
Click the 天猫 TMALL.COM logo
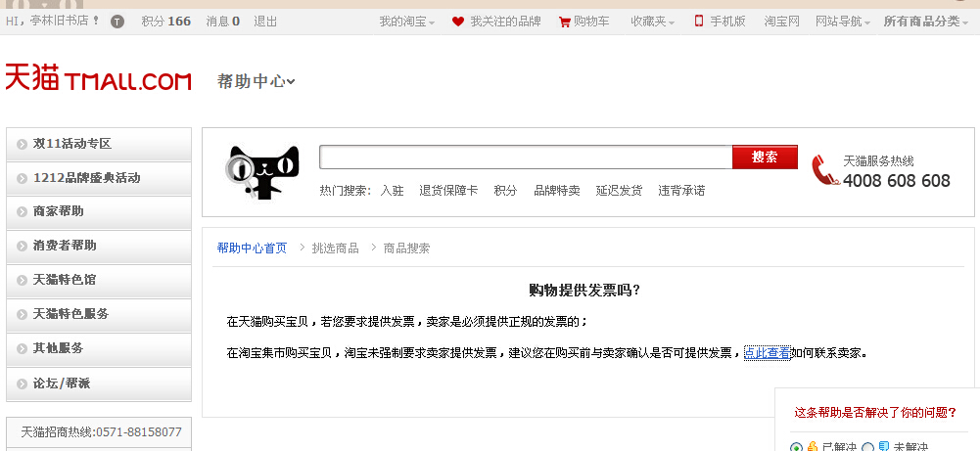[98, 78]
